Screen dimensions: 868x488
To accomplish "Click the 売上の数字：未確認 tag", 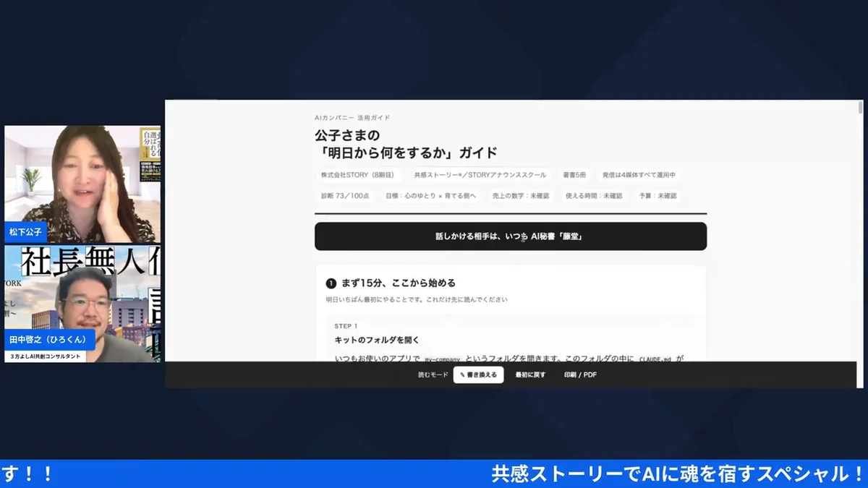I will (x=520, y=196).
